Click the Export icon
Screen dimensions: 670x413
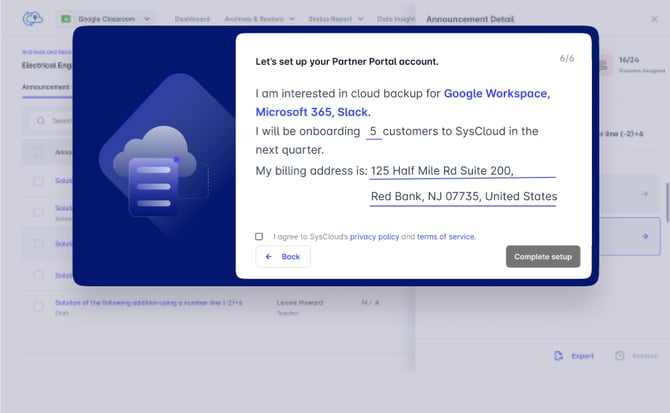coord(560,356)
